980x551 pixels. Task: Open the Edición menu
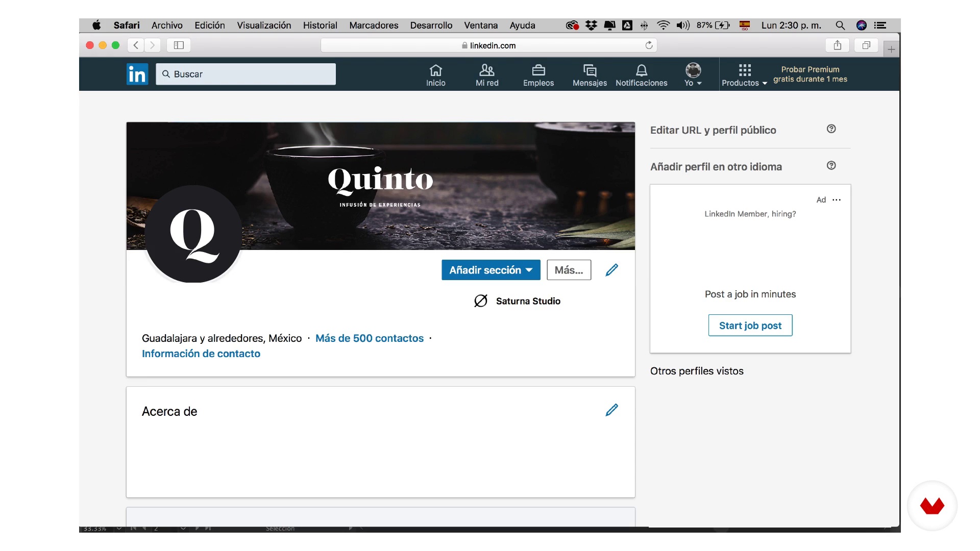[210, 26]
